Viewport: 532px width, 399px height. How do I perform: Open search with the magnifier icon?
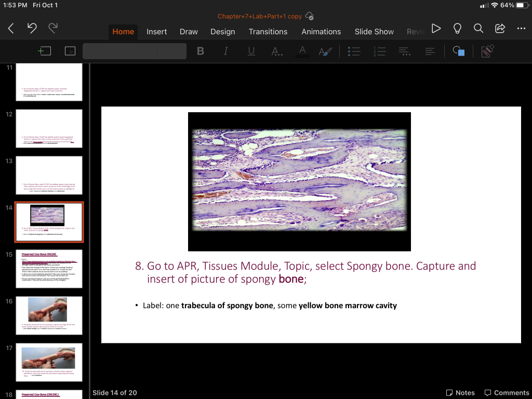point(478,29)
